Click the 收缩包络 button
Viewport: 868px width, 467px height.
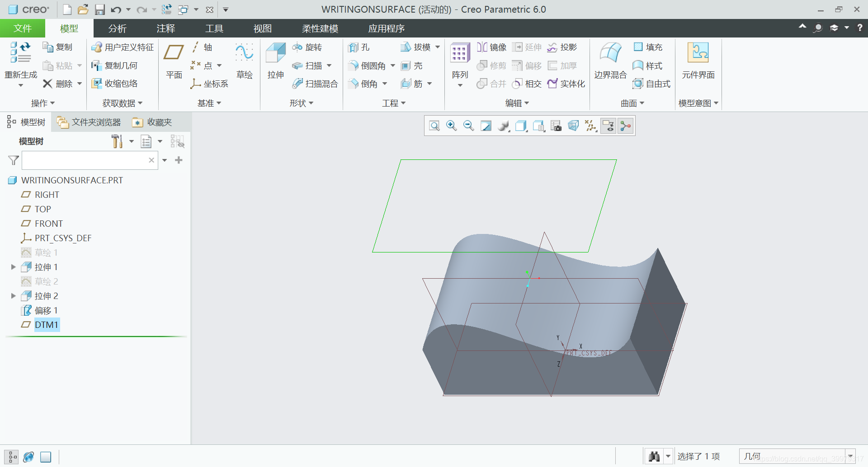115,84
